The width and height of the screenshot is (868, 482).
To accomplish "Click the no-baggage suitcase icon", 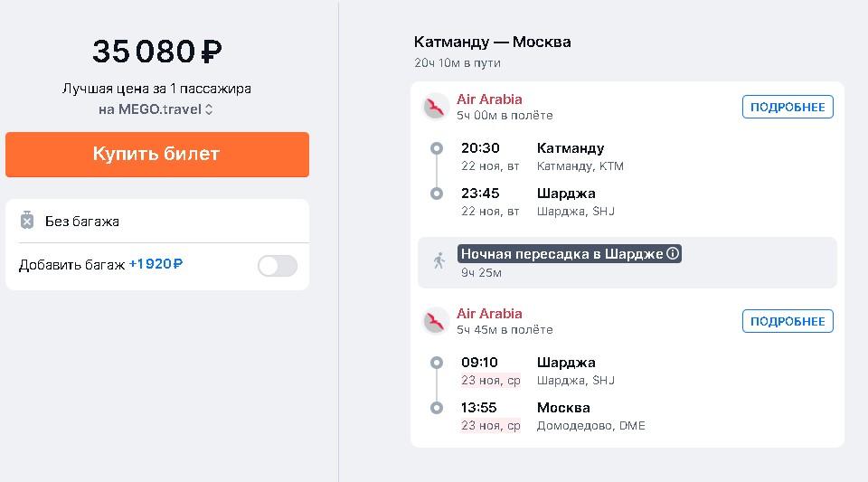I will [x=26, y=221].
